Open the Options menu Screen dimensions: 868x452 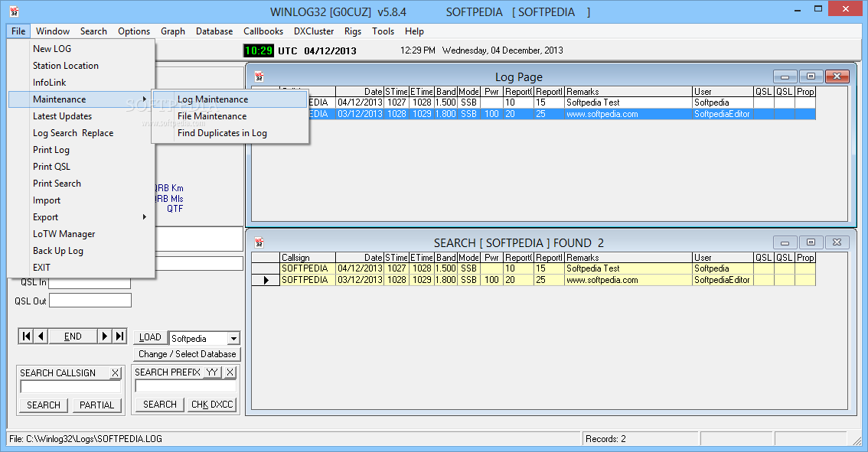point(134,31)
